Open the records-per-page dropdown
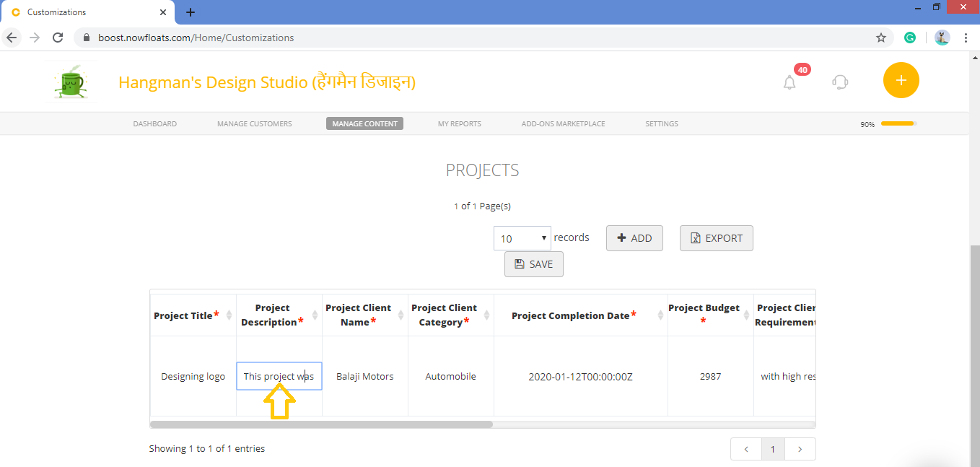Screen dimensions: 980x467 coord(522,238)
